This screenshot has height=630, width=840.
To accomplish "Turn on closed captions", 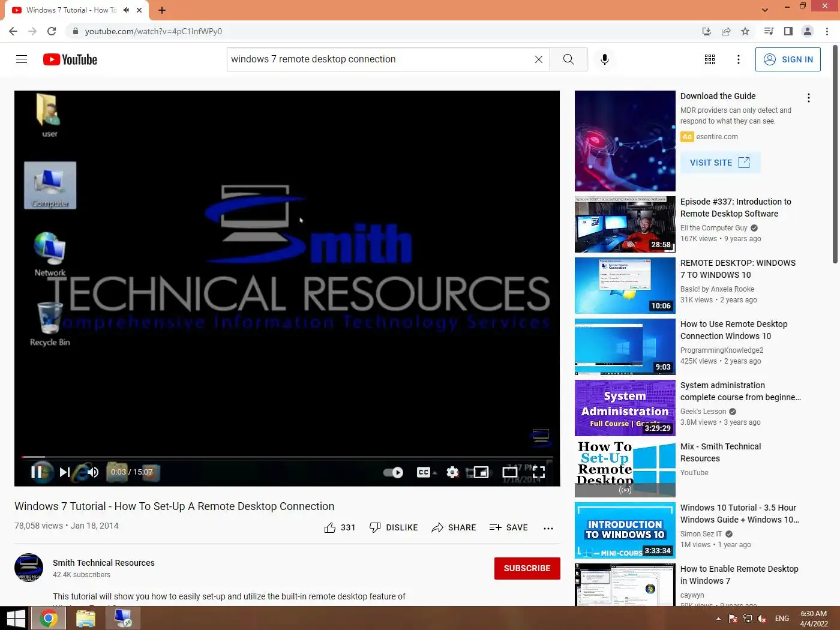I will pos(424,472).
